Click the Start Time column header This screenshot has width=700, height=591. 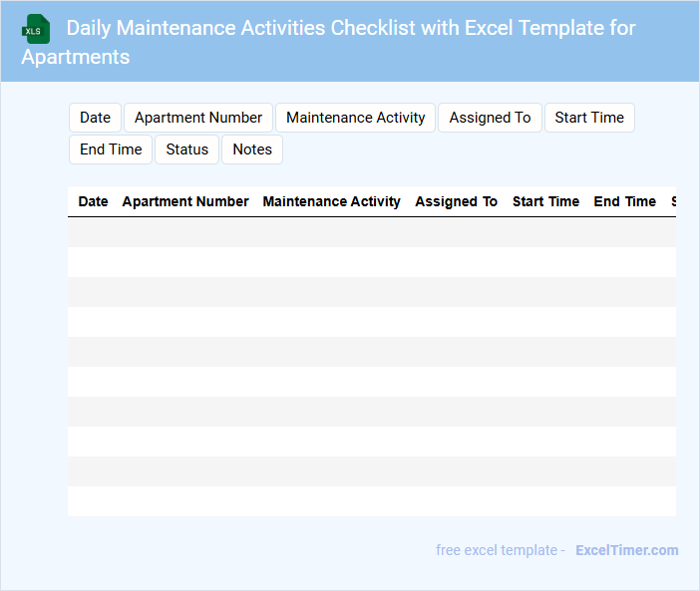(x=545, y=201)
